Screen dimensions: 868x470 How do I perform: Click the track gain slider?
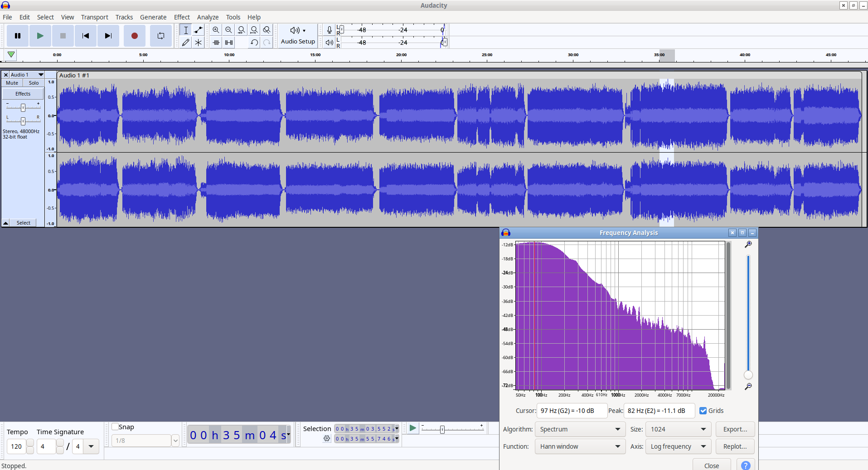coord(23,107)
